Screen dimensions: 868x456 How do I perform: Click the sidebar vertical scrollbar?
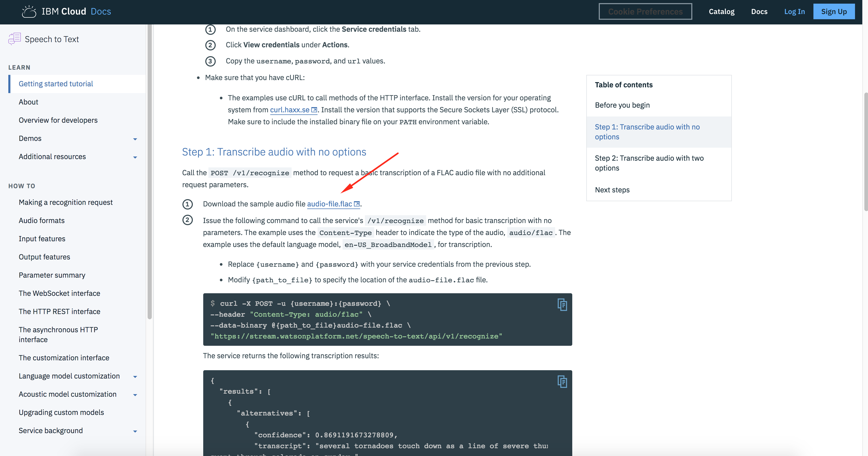click(x=150, y=172)
